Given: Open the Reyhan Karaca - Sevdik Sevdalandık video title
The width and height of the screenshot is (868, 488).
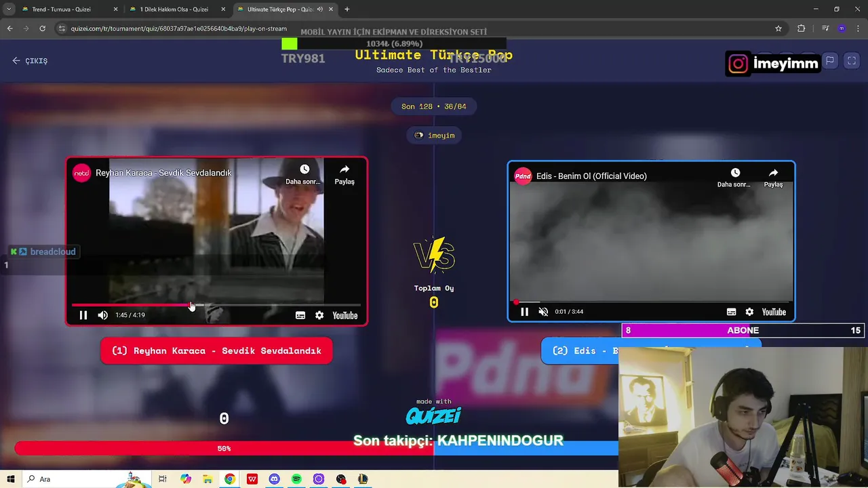Looking at the screenshot, I should coord(163,173).
